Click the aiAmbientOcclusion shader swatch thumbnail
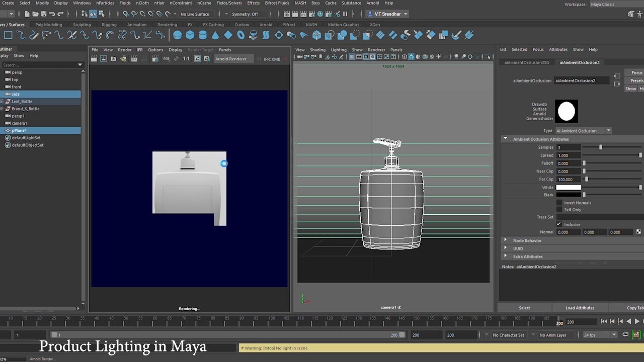The height and width of the screenshot is (362, 644). tap(567, 111)
